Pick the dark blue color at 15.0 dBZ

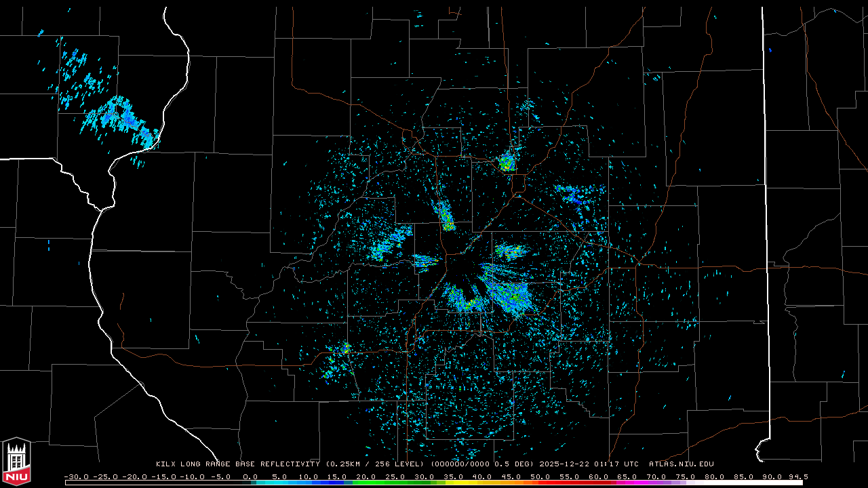click(338, 483)
